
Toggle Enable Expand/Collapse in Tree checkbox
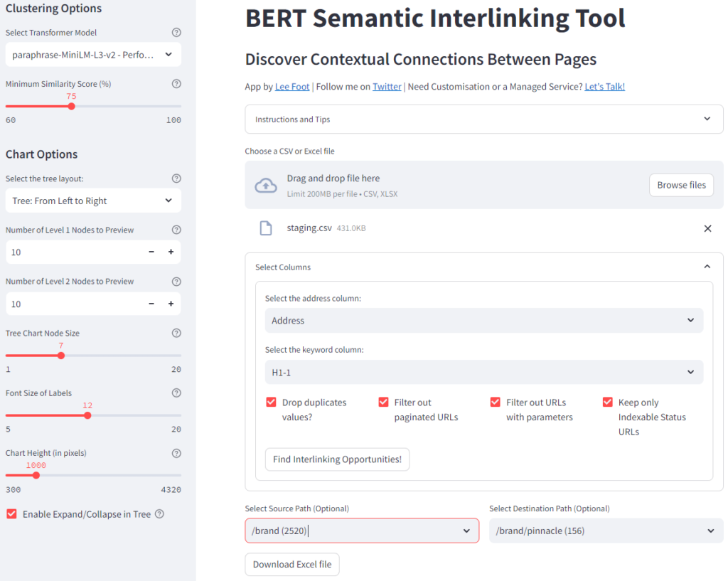coord(11,514)
